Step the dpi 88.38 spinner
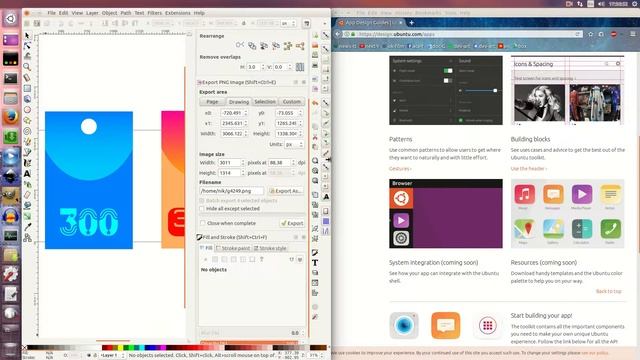This screenshot has height=360, width=640. (293, 162)
